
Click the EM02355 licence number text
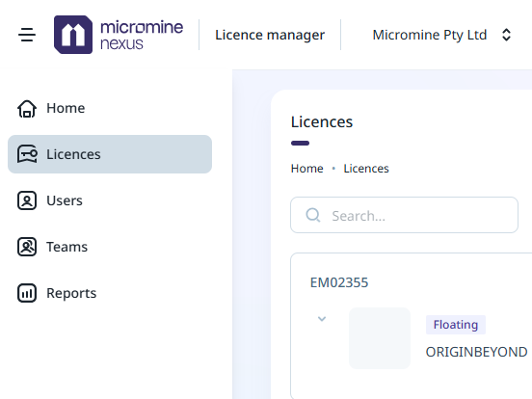pyautogui.click(x=339, y=282)
